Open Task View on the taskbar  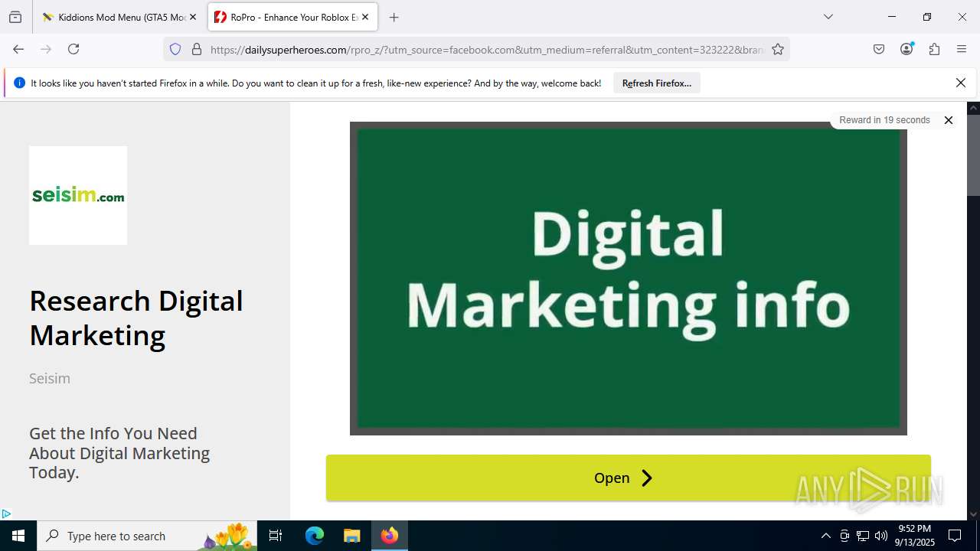pyautogui.click(x=276, y=536)
